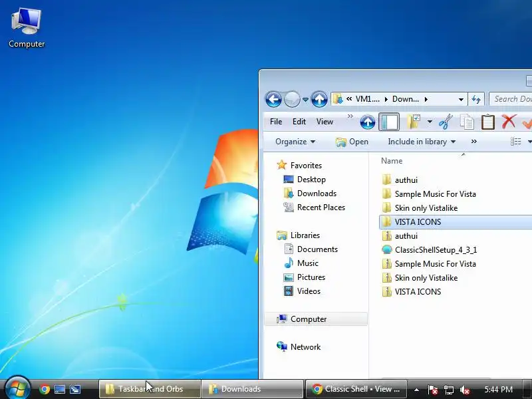Show hidden tray icons arrow
Viewport: 532px width, 399px height.
pyautogui.click(x=416, y=390)
